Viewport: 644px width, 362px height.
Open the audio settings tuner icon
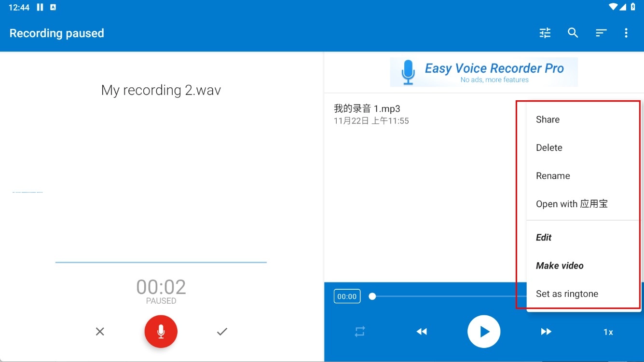point(545,33)
